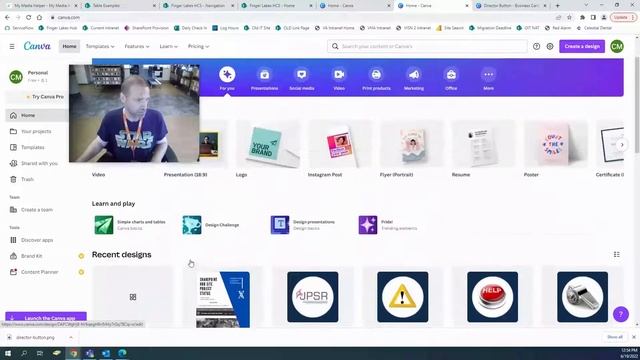The image size is (640, 360).
Task: Open the purple help bubble
Action: (620, 314)
